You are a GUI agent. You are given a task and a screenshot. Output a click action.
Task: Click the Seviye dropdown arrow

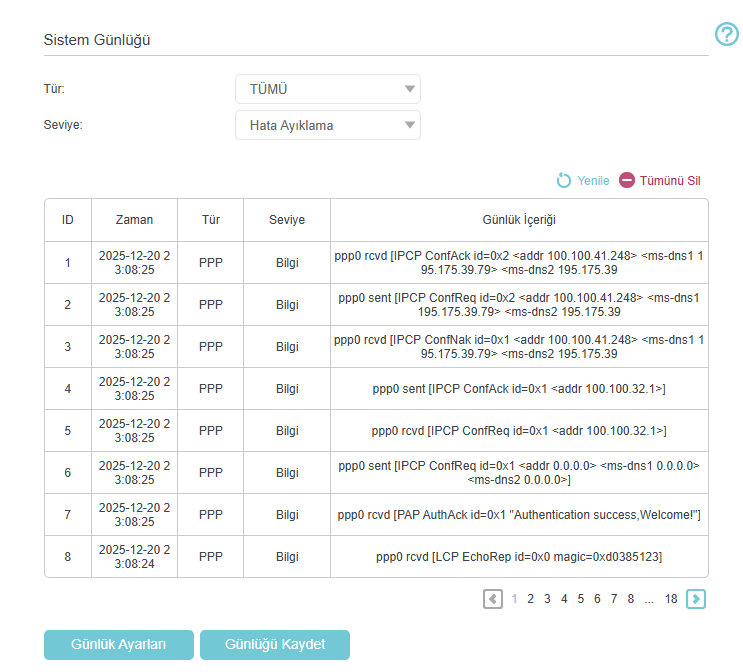point(409,125)
